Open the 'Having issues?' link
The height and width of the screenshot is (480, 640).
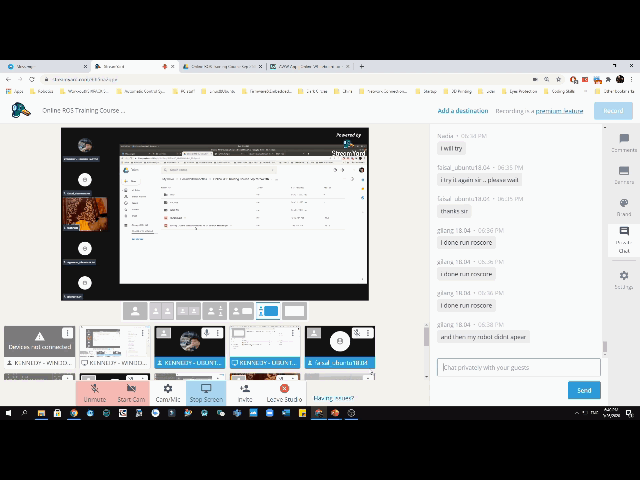click(x=333, y=398)
